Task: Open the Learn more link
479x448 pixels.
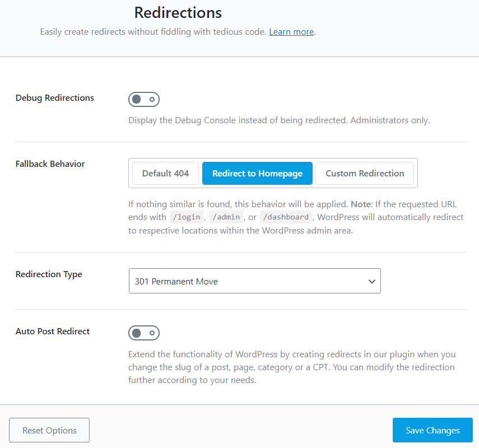Action: 291,32
